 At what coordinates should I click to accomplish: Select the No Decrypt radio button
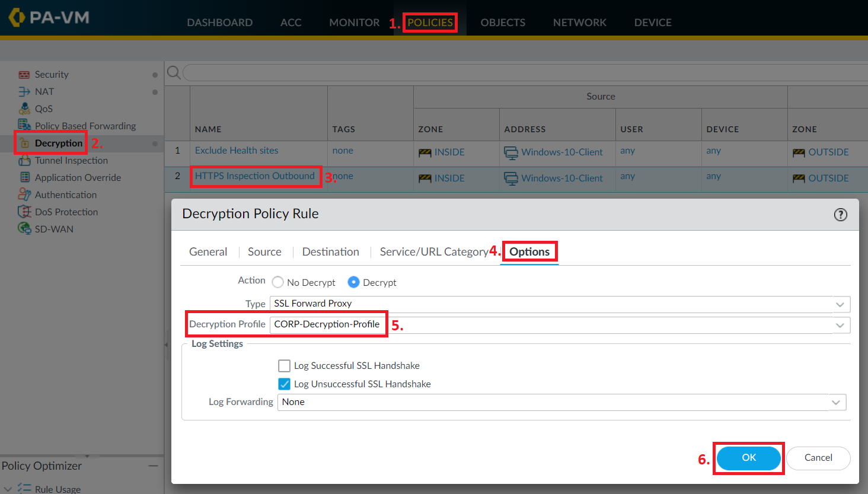[277, 282]
